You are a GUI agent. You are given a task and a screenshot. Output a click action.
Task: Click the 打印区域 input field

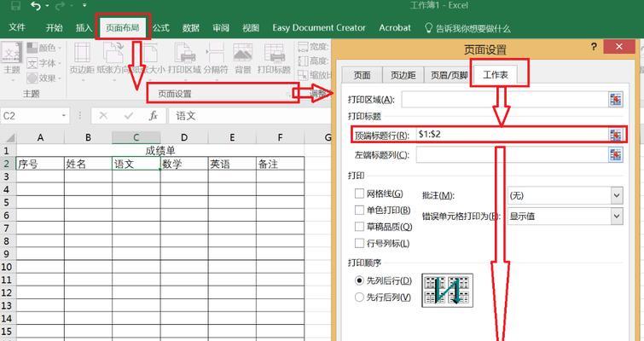point(505,99)
